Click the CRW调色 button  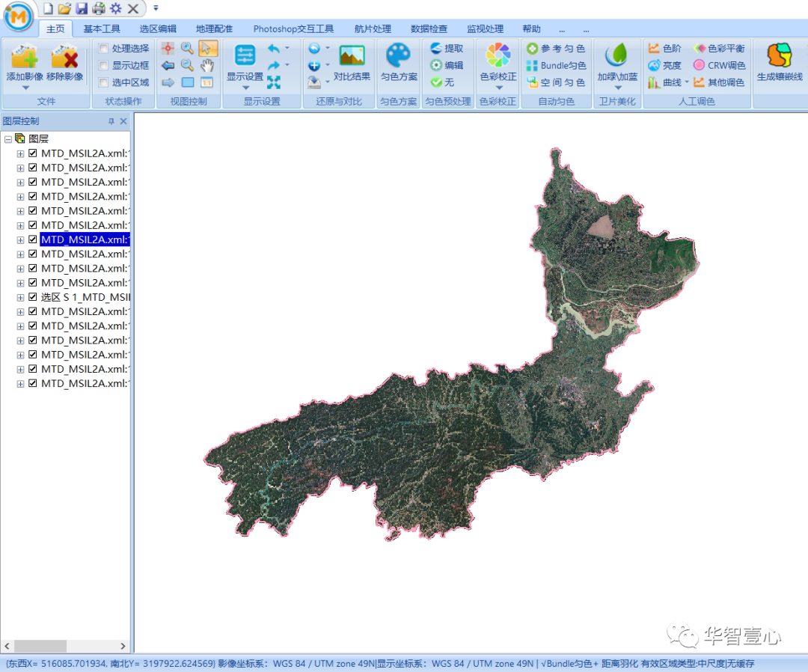coord(720,65)
